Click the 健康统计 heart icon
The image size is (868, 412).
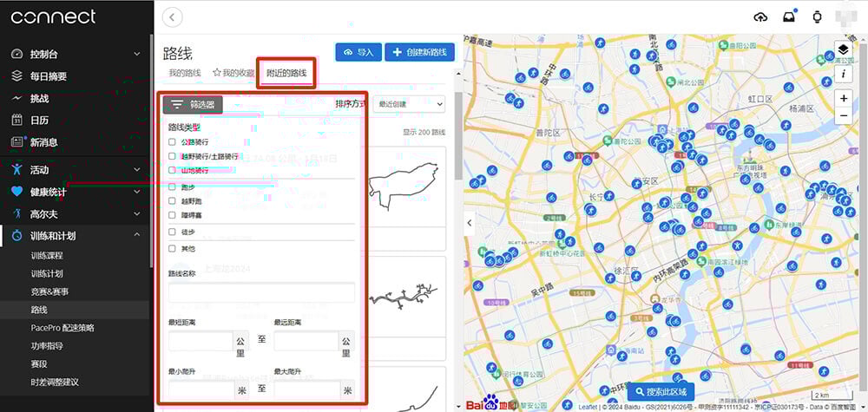(16, 192)
